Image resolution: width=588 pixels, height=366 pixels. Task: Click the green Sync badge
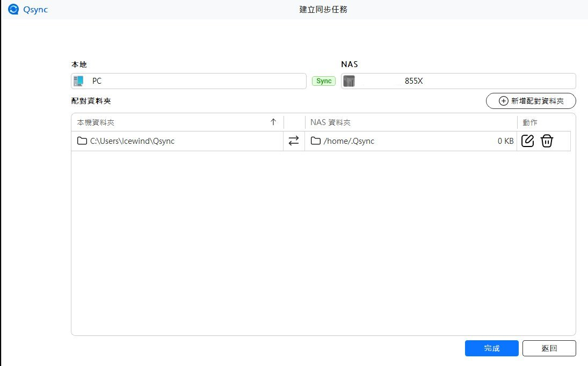pyautogui.click(x=324, y=81)
